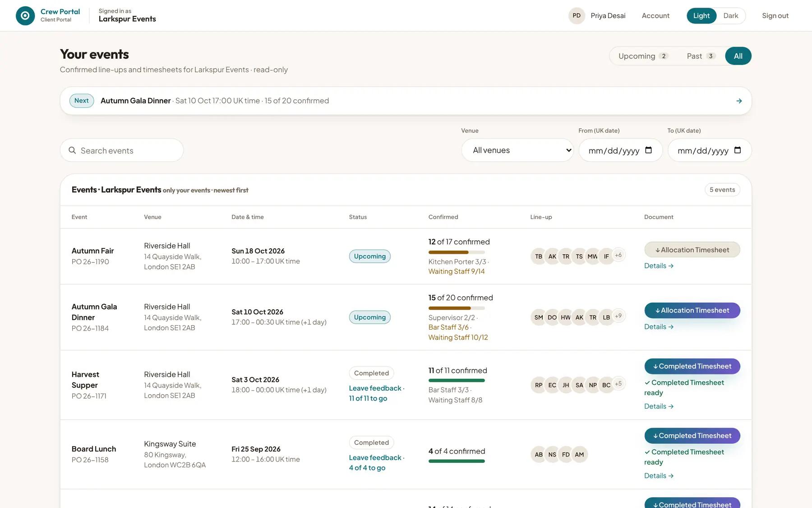Screen dimensions: 812x508
Task: Click the RP avatar in Harvest Supper line-up
Action: click(x=539, y=385)
